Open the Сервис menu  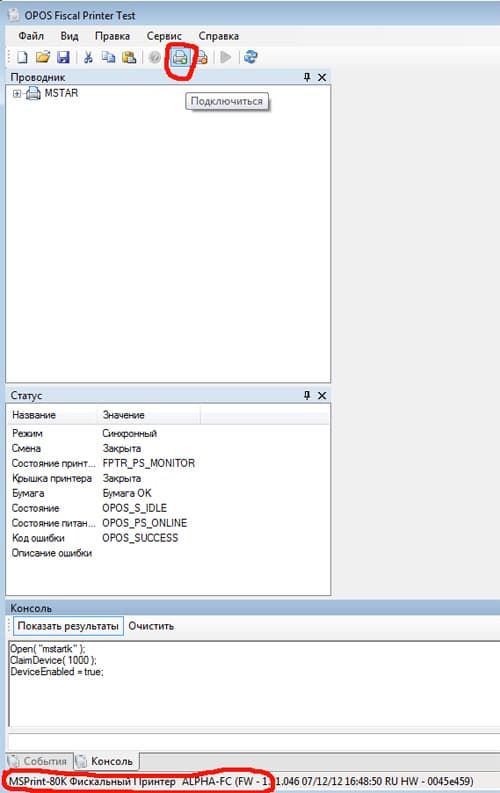[164, 36]
